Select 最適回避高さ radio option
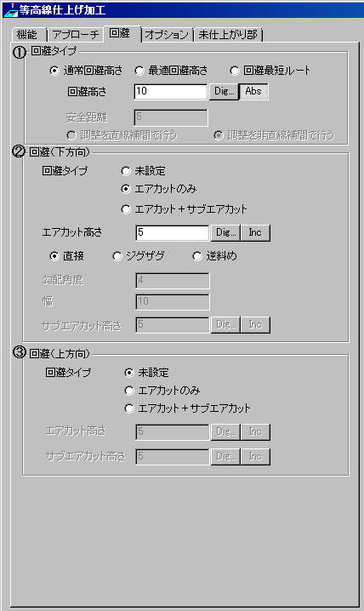The height and width of the screenshot is (611, 364). (x=171, y=71)
